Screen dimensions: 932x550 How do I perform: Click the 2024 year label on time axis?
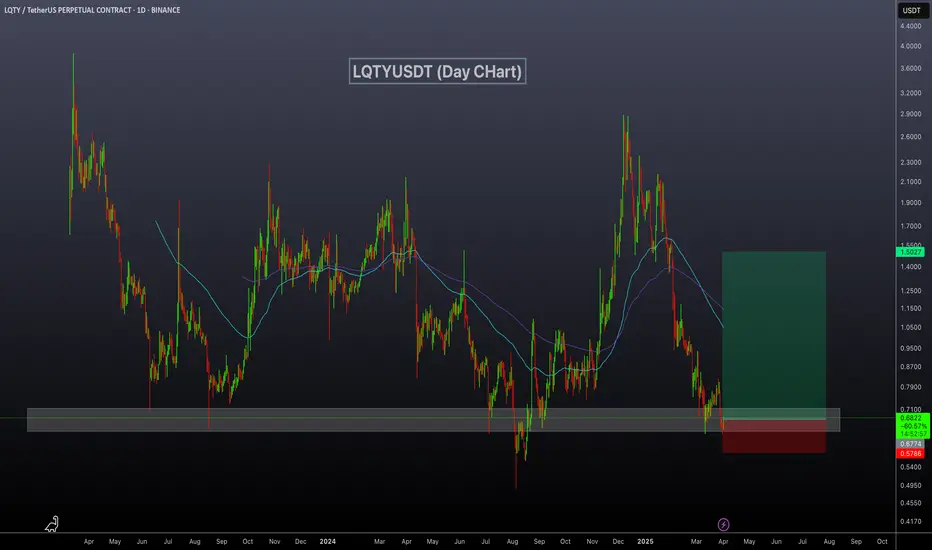328,542
